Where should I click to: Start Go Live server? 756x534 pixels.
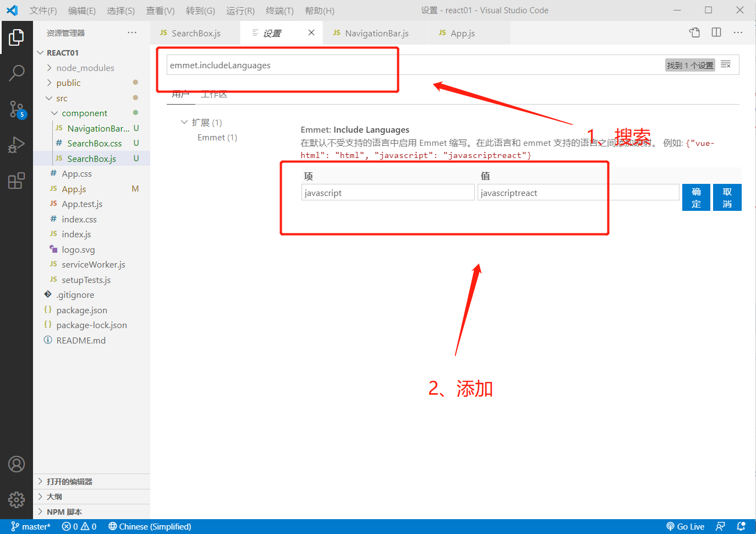pyautogui.click(x=685, y=526)
